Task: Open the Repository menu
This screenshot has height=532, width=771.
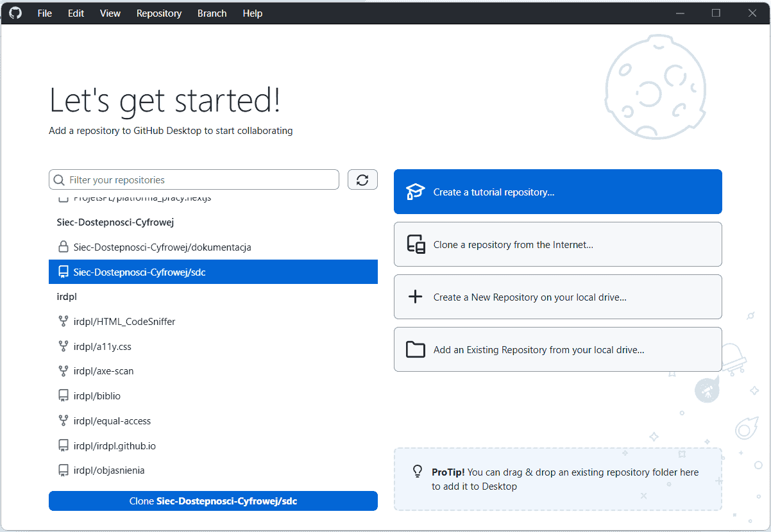Action: click(x=159, y=13)
